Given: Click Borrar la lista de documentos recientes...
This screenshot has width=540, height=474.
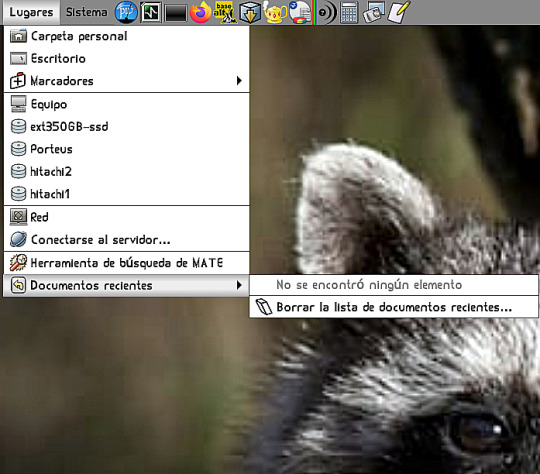Looking at the screenshot, I should click(x=394, y=307).
